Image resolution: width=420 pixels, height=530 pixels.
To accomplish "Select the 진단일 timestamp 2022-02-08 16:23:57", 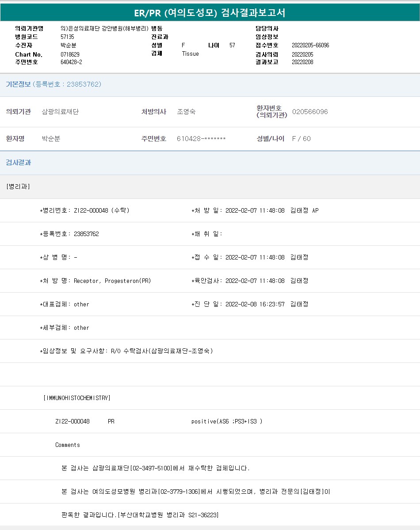I will click(255, 304).
